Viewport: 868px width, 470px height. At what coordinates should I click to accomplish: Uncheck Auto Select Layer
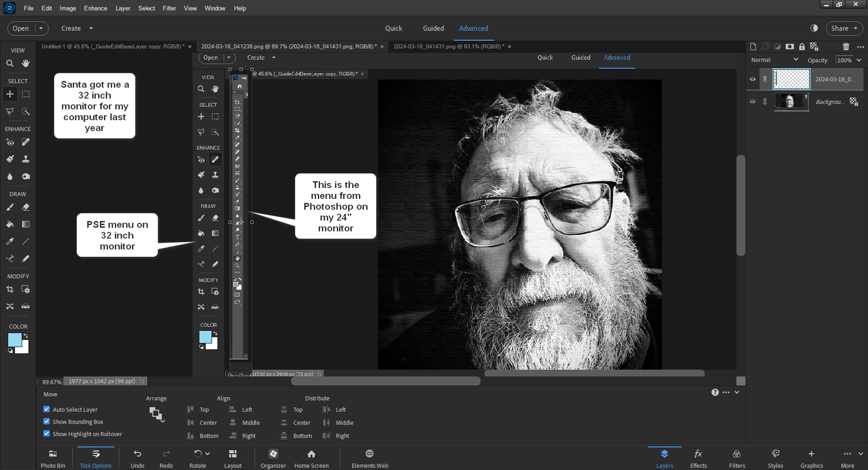[47, 409]
